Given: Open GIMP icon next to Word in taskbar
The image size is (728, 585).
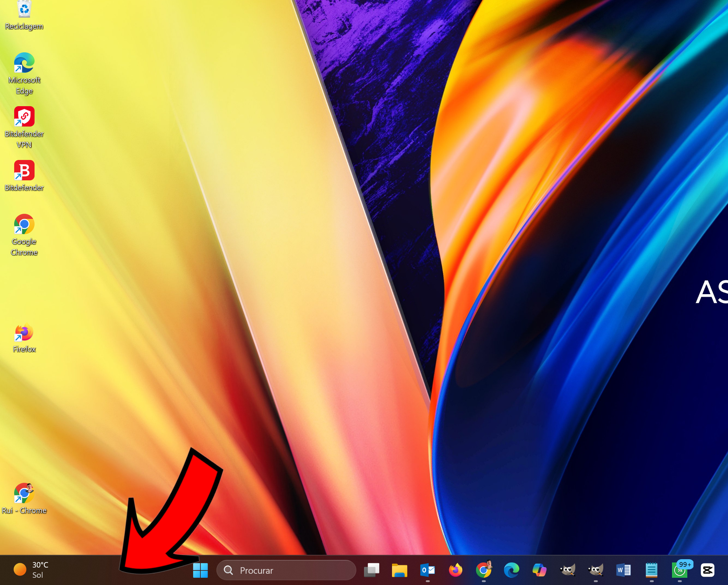Looking at the screenshot, I should tap(596, 570).
